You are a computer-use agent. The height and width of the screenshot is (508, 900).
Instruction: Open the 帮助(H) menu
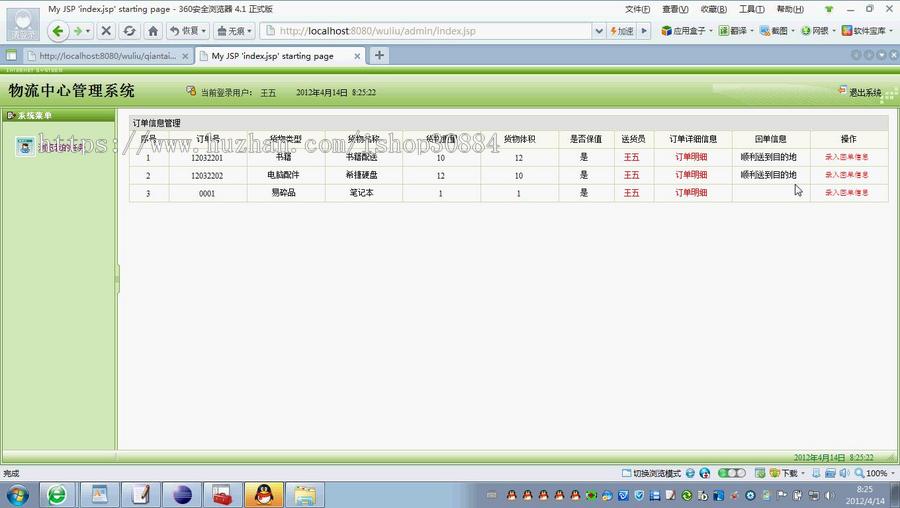(x=790, y=9)
